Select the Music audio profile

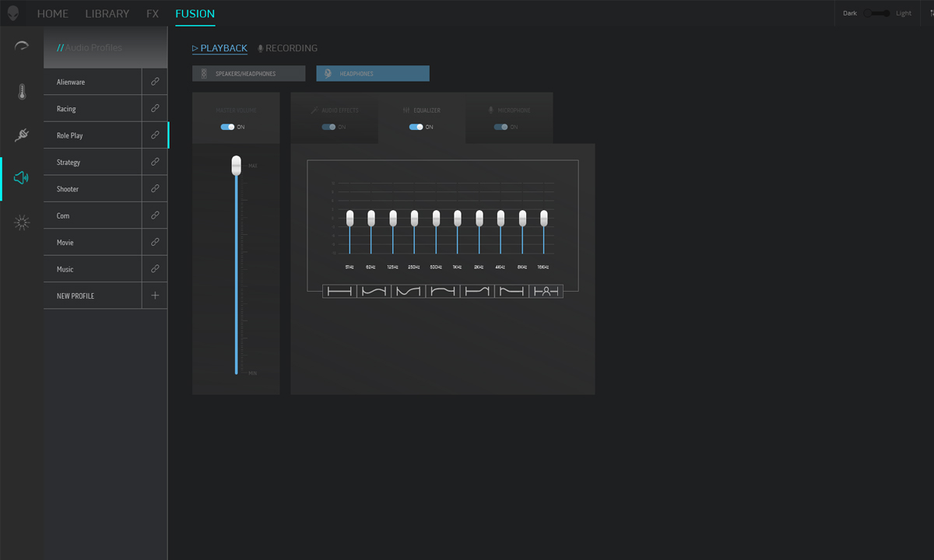[93, 269]
